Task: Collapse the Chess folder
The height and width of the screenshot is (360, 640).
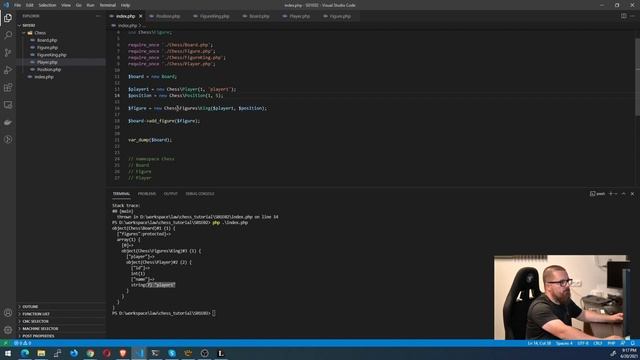Action: (x=60, y=33)
